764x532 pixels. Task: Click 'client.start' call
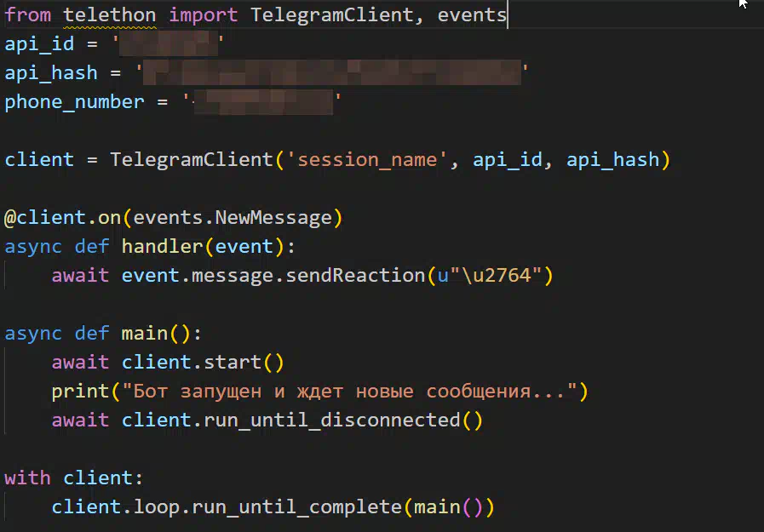point(192,363)
